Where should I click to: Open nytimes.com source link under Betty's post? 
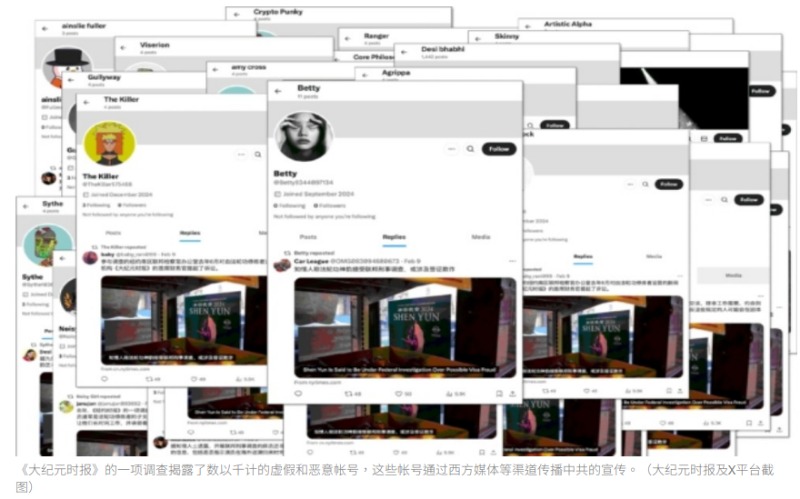318,382
